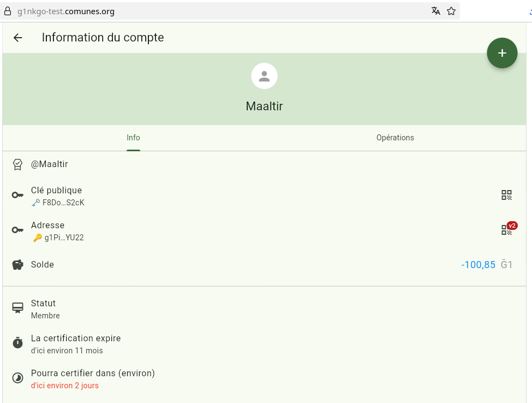
Task: Click the Maaltir profile avatar
Action: 264,76
